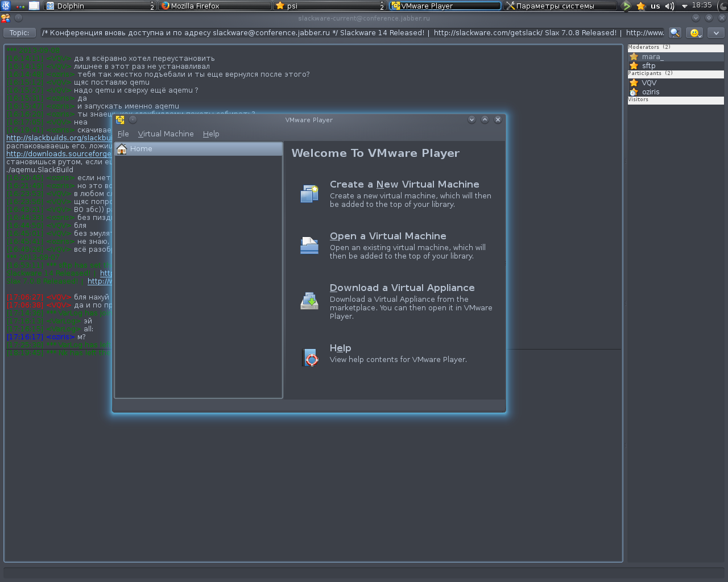
Task: Click the blue [17:16:17] oziris message
Action: pyautogui.click(x=46, y=337)
